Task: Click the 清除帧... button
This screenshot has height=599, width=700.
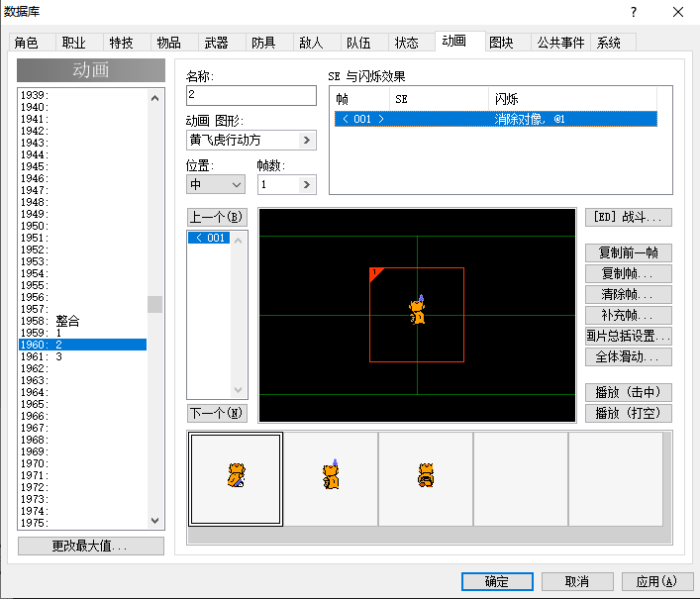Action: pos(628,295)
